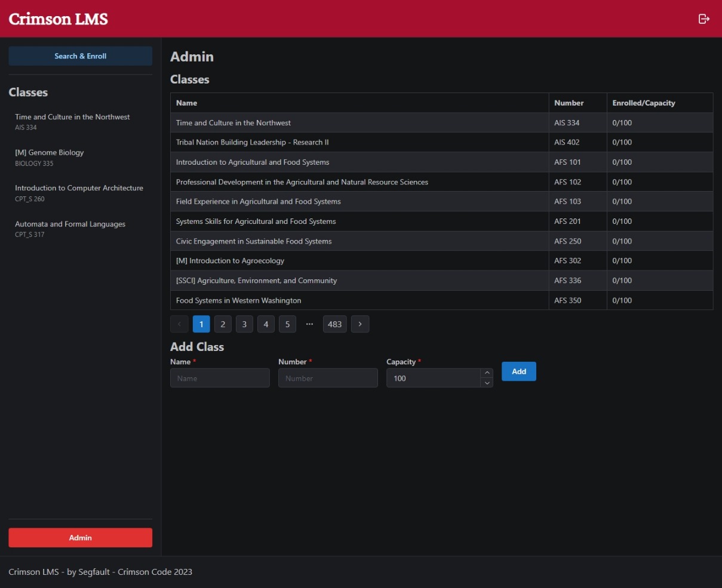Click the Number column header

pyautogui.click(x=577, y=103)
